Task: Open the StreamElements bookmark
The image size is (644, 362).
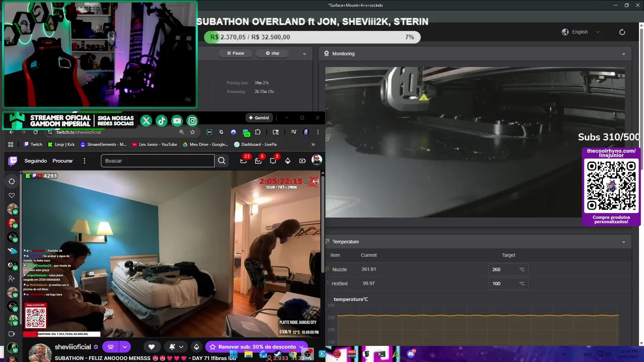Action: click(x=104, y=144)
